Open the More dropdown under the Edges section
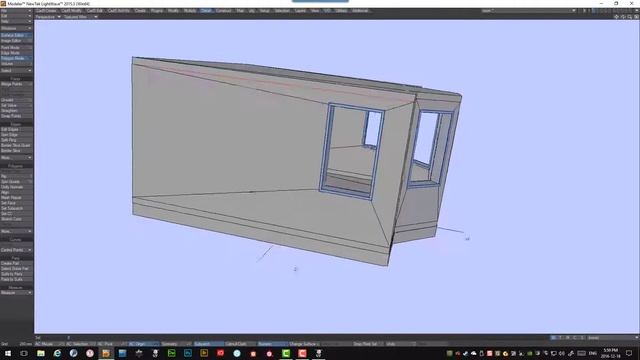640x360 pixels. (16, 158)
